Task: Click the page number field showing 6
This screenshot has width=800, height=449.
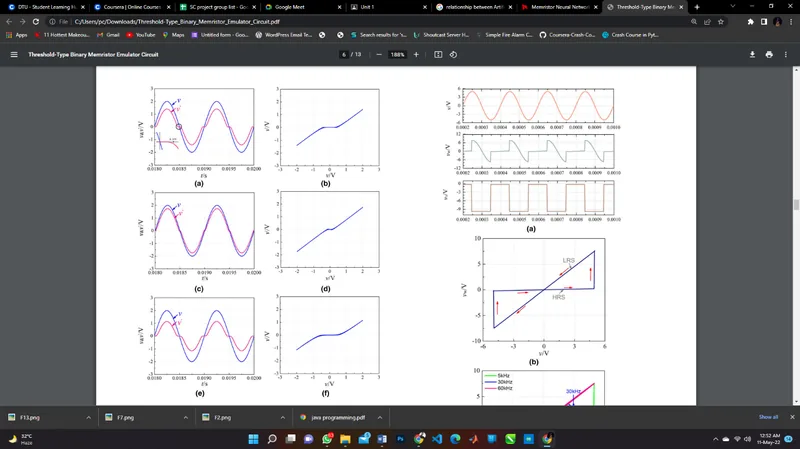Action: tap(344, 55)
